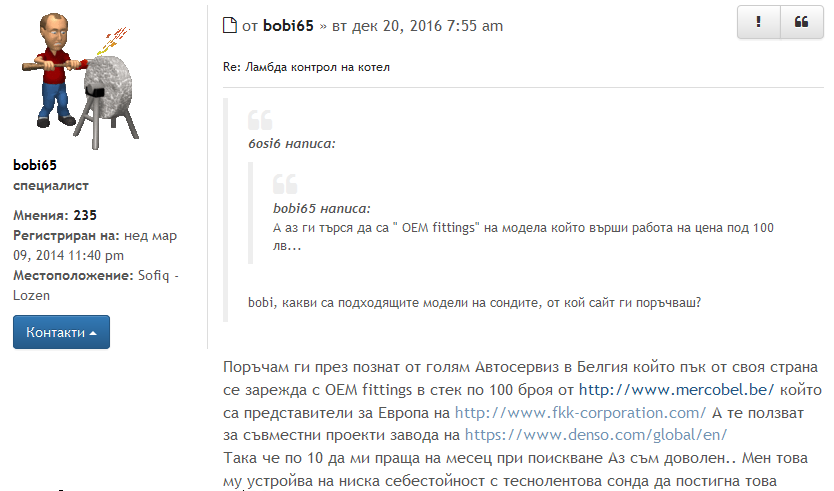Image resolution: width=834 pixels, height=491 pixels.
Task: Open bobi65's profile from the name under the avatar
Action: [35, 165]
